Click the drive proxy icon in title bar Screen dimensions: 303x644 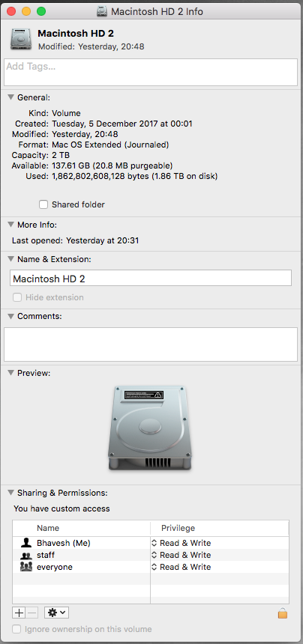pyautogui.click(x=102, y=11)
